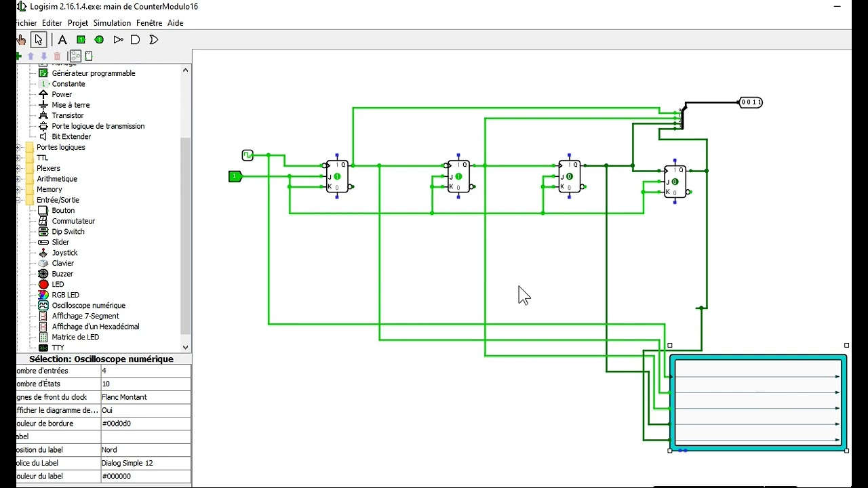This screenshot has width=868, height=488.
Task: Move circuit up with blue arrow
Action: [31, 56]
